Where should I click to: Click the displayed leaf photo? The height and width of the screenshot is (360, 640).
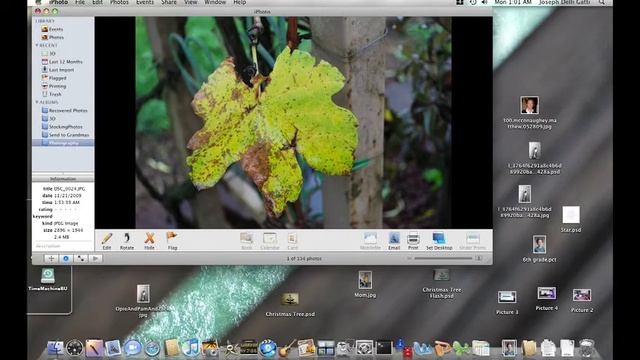coord(293,122)
